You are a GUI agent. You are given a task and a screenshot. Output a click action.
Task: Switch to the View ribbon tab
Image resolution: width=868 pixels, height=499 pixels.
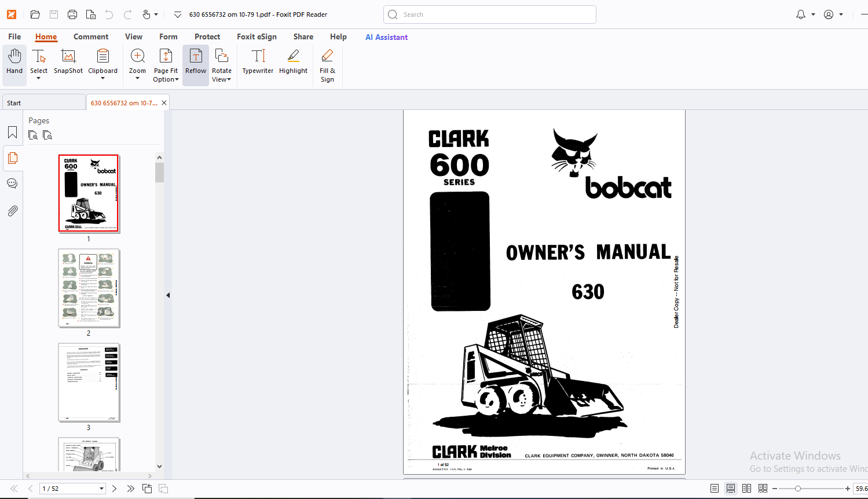click(x=134, y=36)
